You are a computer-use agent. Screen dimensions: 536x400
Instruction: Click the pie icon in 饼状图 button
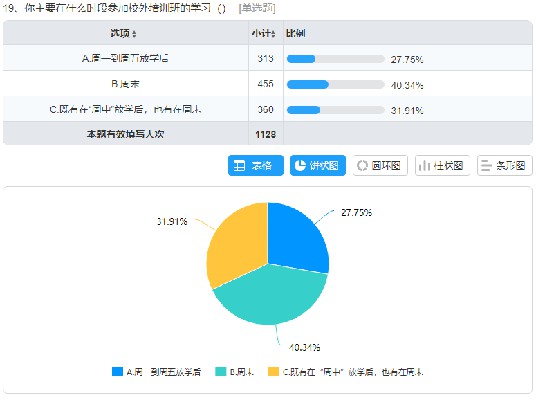click(x=300, y=165)
